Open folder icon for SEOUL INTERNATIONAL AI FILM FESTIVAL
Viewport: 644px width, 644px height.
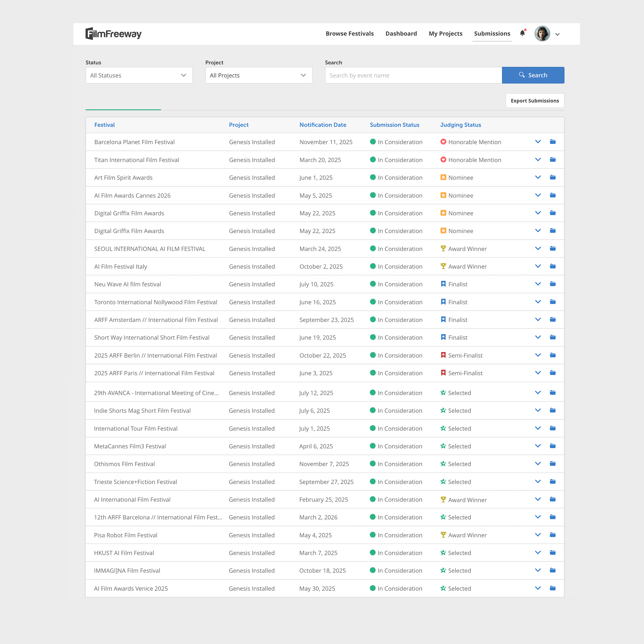click(x=553, y=249)
